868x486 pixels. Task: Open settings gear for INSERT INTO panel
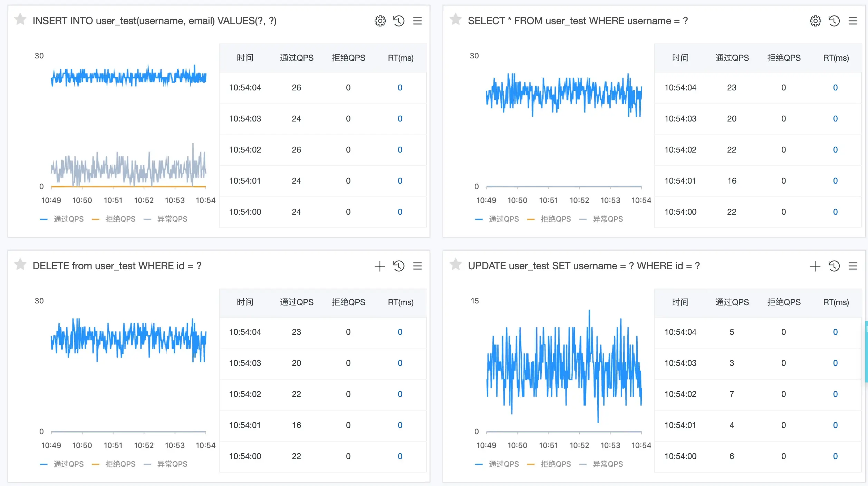click(380, 21)
